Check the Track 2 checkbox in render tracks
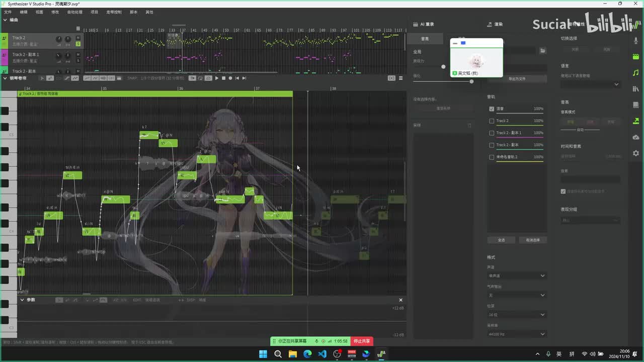This screenshot has height=362, width=644. (x=492, y=121)
